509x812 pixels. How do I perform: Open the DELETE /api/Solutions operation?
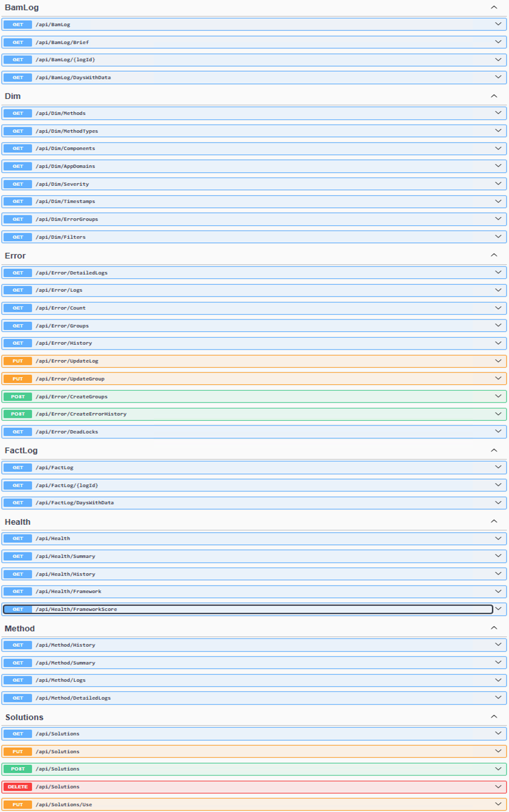click(x=254, y=787)
